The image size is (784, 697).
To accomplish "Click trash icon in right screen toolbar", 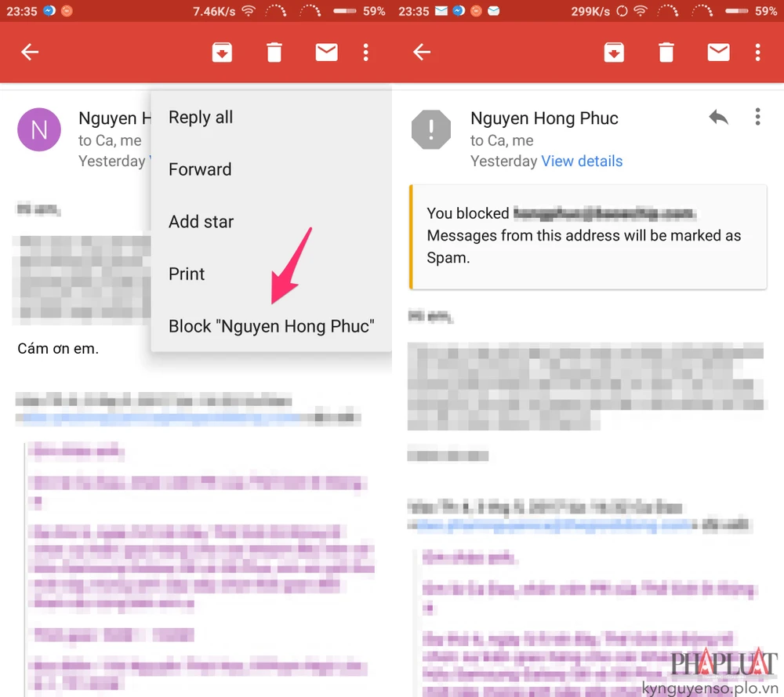I will (x=666, y=53).
